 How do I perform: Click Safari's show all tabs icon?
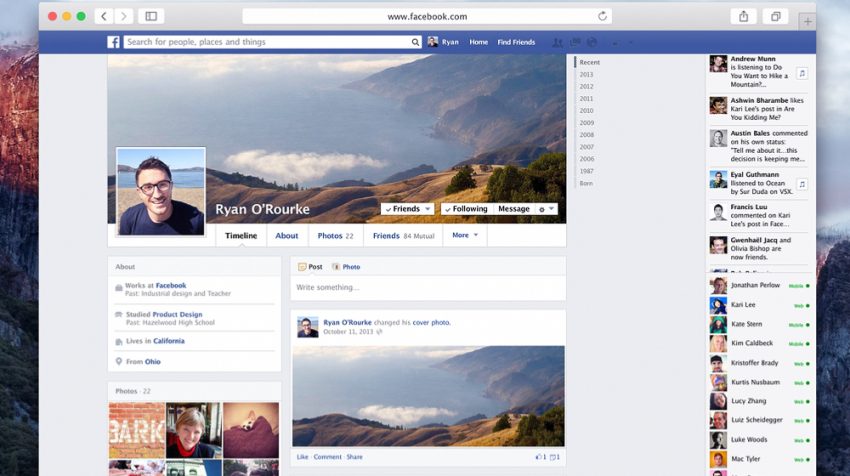[775, 16]
